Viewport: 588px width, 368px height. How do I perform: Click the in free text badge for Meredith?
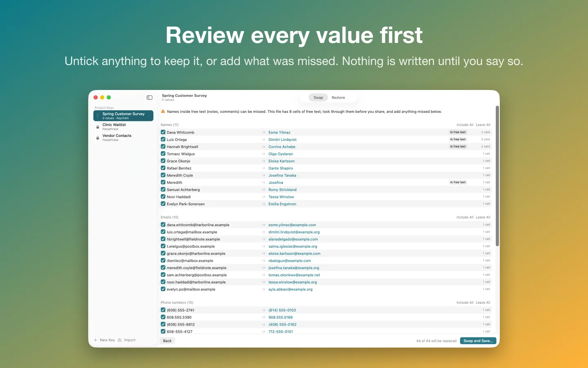(458, 182)
